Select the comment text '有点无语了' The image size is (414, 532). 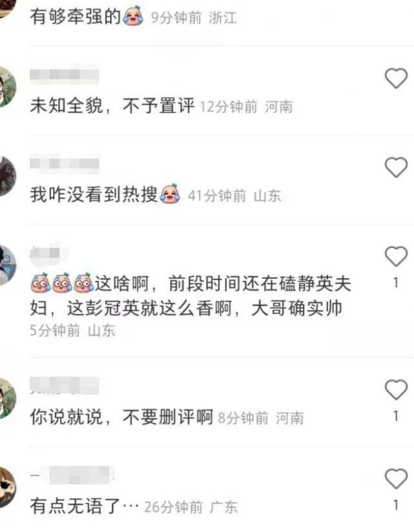click(x=76, y=506)
